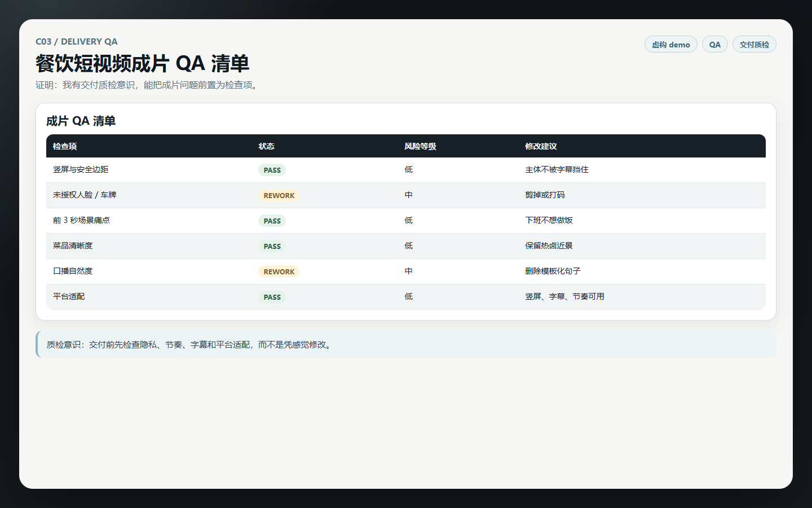Click the 下班不想做饭 suggestion
Viewport: 812px width, 508px height.
pos(549,220)
